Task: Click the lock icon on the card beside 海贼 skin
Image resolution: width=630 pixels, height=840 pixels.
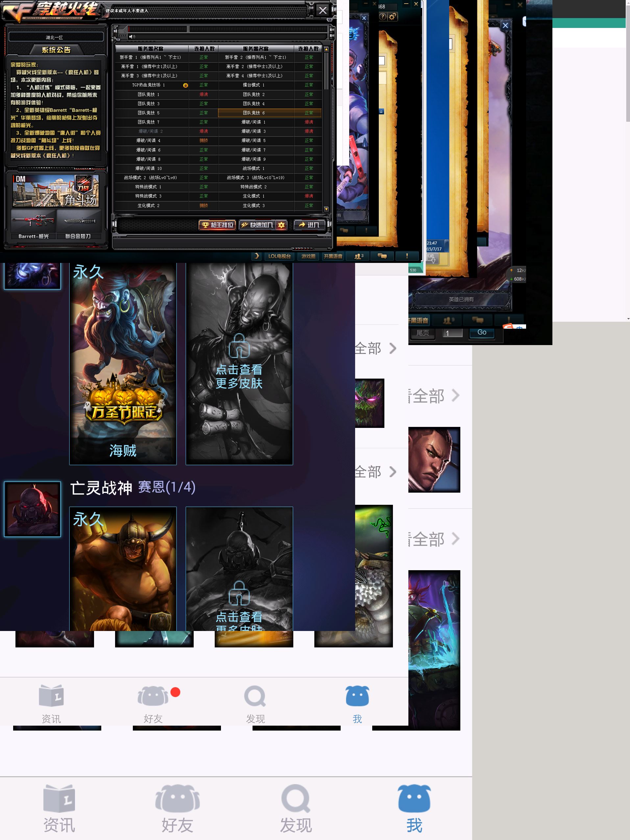Action: coord(239,346)
